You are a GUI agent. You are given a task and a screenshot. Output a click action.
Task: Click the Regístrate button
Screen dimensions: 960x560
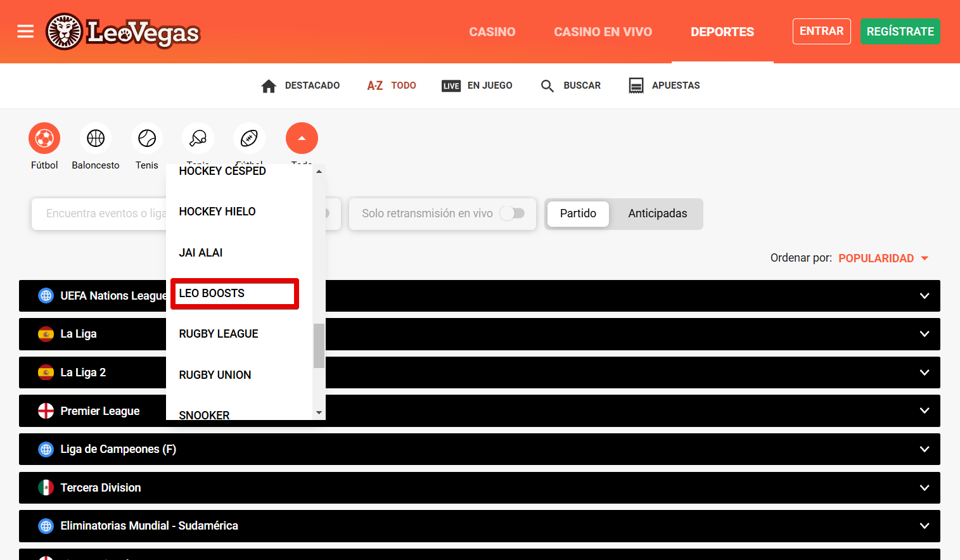(900, 32)
